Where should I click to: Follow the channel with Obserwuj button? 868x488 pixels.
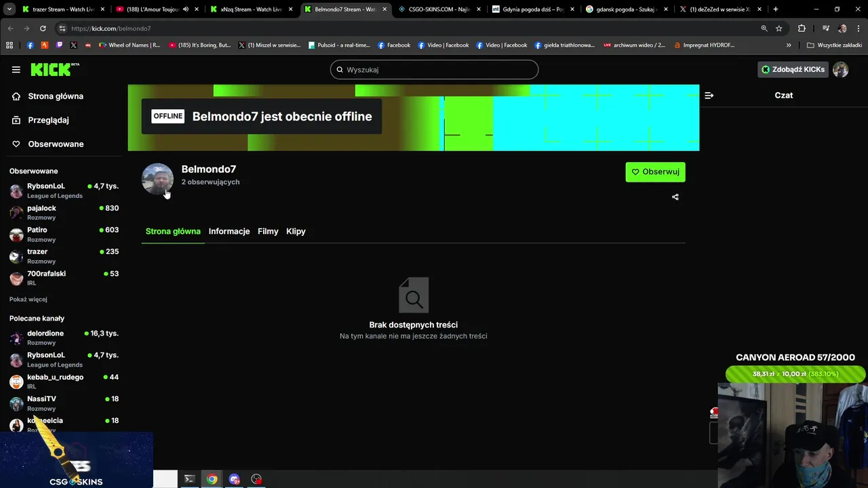click(655, 171)
